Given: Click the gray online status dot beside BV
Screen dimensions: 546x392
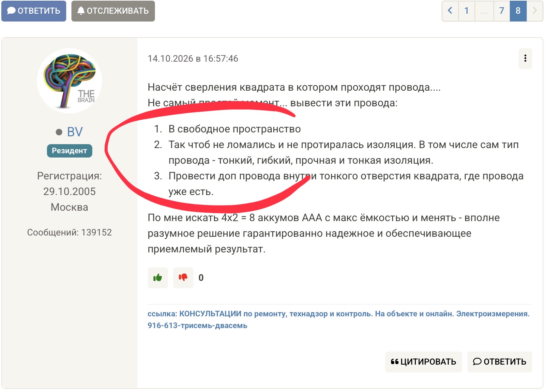Looking at the screenshot, I should [x=59, y=132].
